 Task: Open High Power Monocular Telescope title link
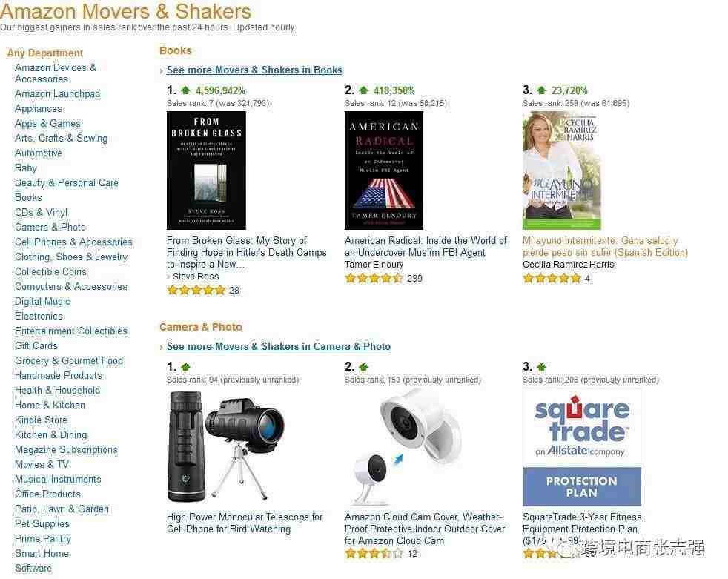point(244,523)
